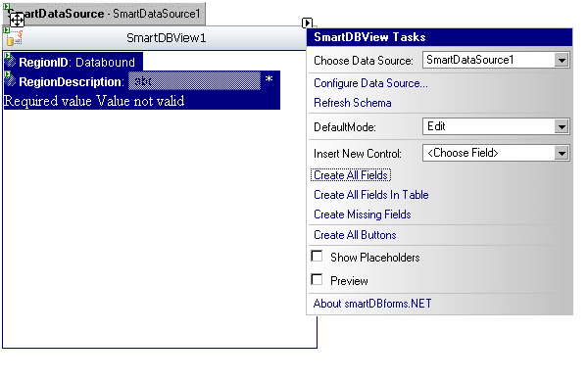
Task: Click the Choose Data Source label
Action: click(x=364, y=61)
